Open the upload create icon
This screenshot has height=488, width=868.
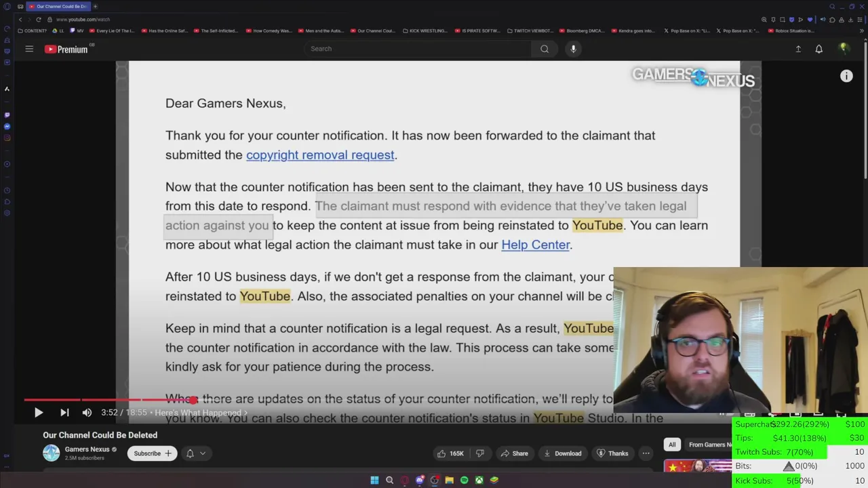[x=798, y=49]
